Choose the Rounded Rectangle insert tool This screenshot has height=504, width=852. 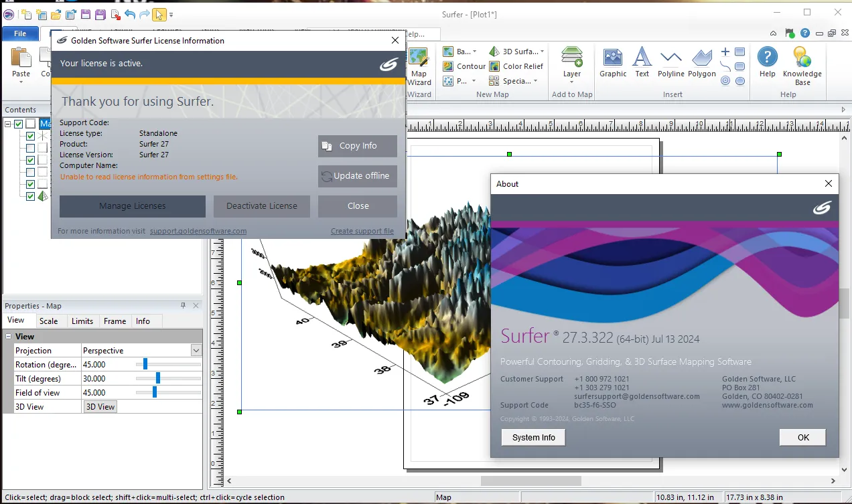[x=740, y=66]
